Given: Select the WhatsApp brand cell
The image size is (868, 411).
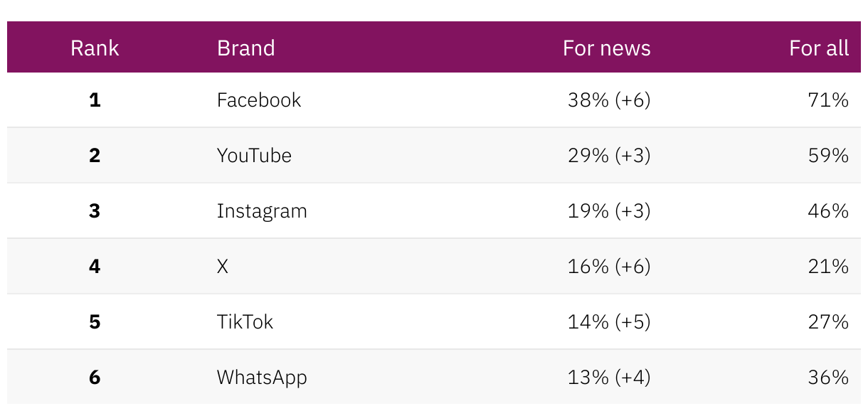Looking at the screenshot, I should 262,377.
